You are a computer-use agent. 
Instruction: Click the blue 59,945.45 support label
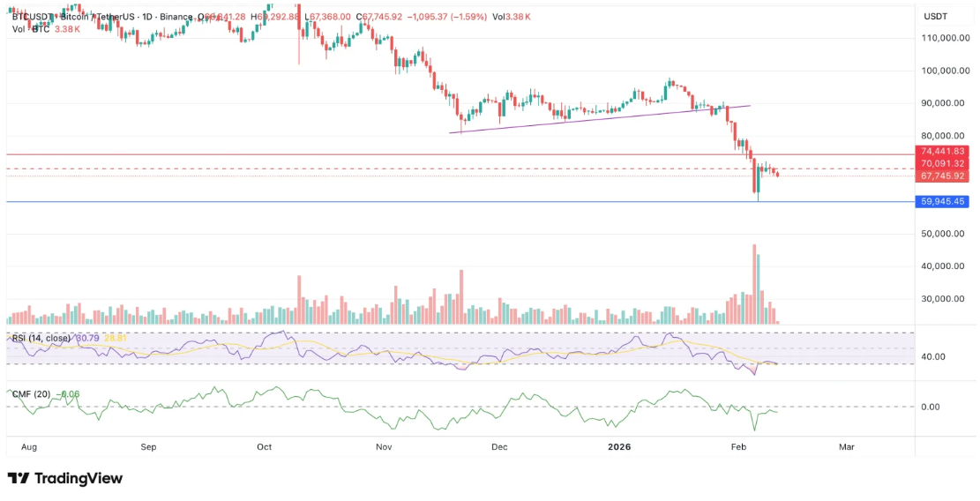click(944, 202)
